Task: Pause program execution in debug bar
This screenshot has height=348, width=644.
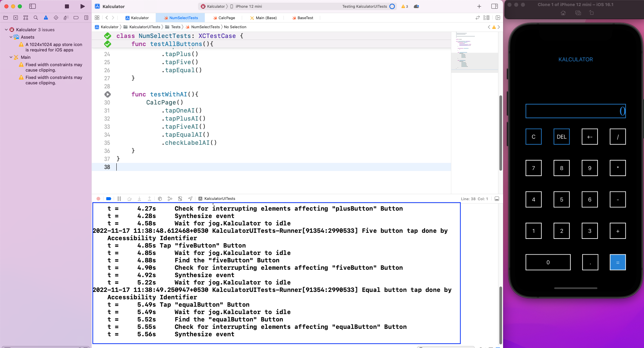Action: pos(119,199)
